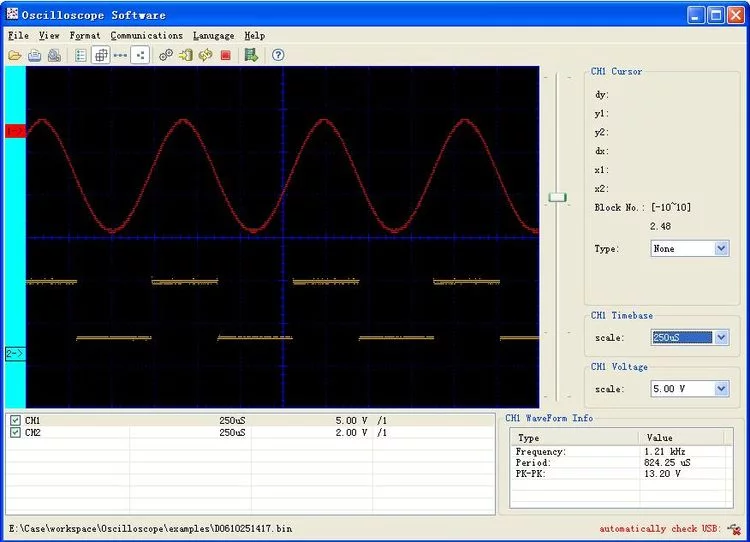Click the CH2 zero-level marker

15,354
